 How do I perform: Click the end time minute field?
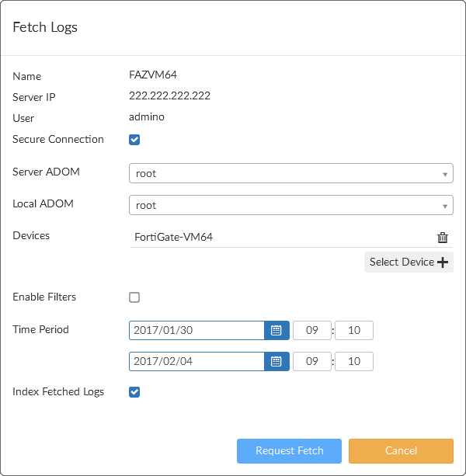click(354, 361)
